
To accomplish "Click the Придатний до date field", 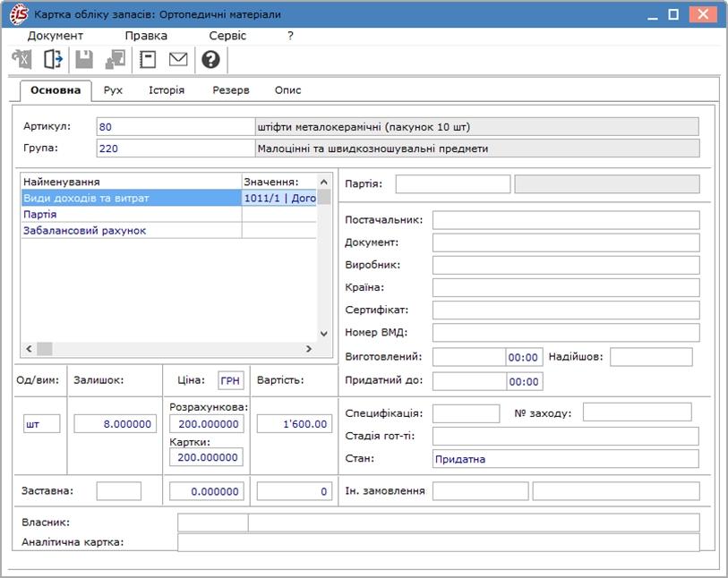I will pyautogui.click(x=469, y=381).
